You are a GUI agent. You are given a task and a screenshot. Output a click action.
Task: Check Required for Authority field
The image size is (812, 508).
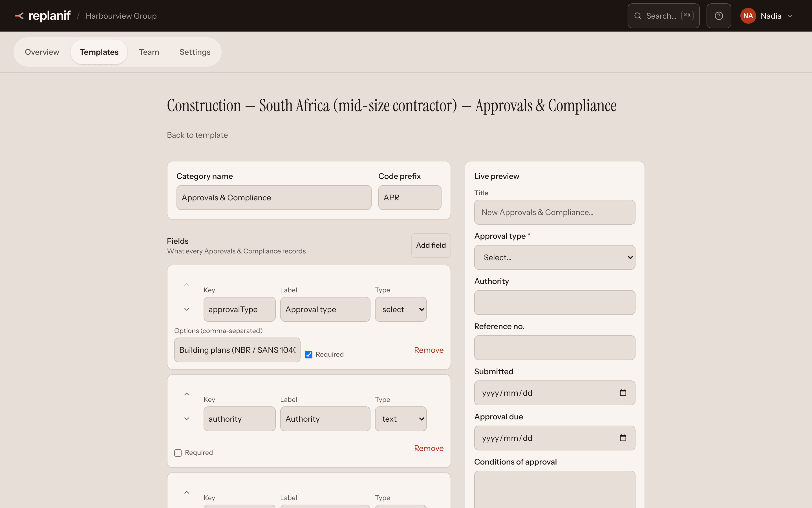pos(178,453)
